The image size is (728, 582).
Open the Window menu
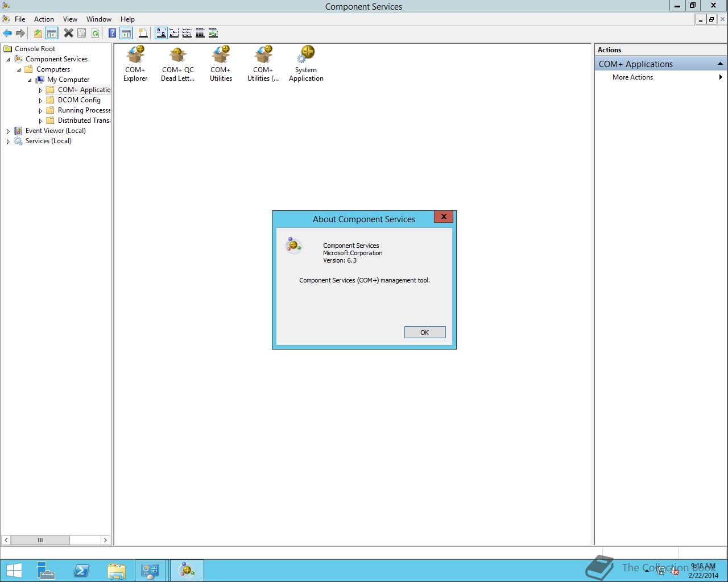point(99,19)
